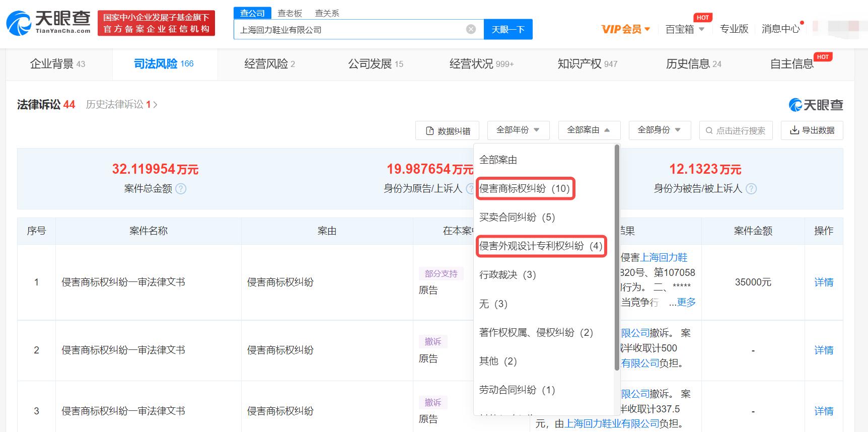Select 全部案由 in the dropdown list
The height and width of the screenshot is (432, 868).
pos(498,160)
